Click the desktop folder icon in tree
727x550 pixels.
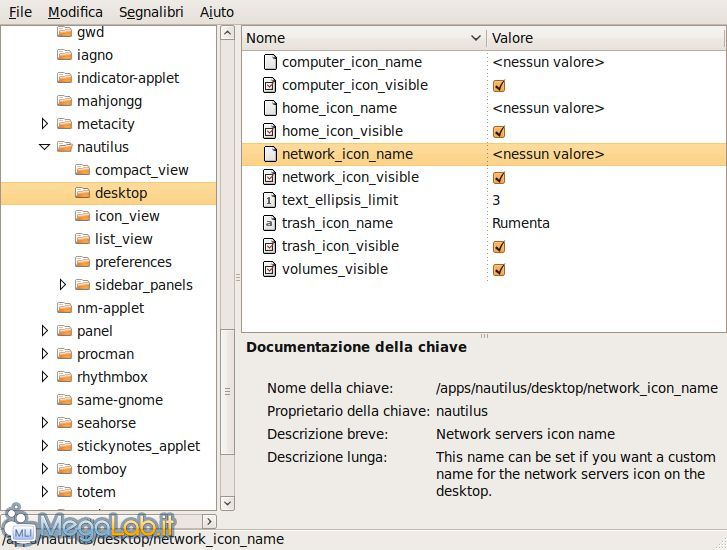click(x=83, y=193)
